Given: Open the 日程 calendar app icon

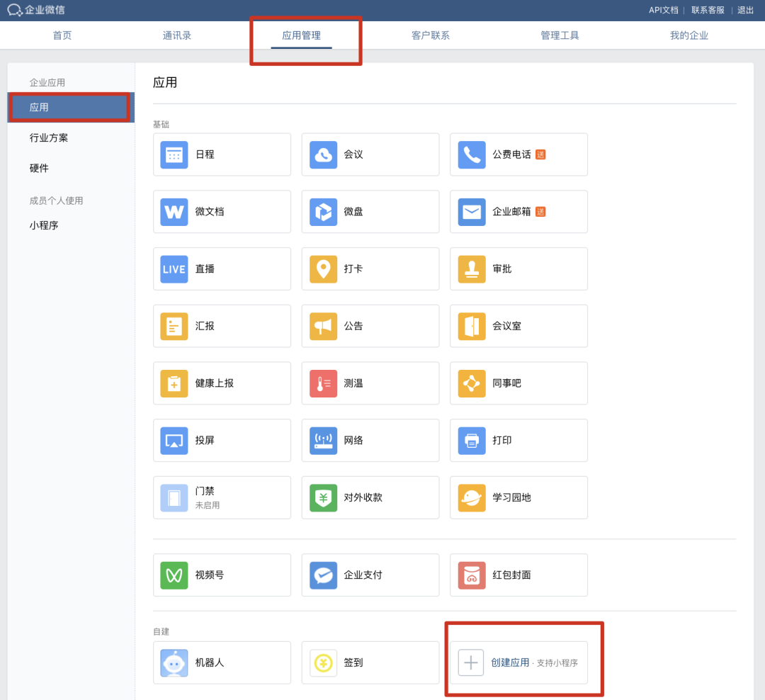Looking at the screenshot, I should (x=174, y=154).
